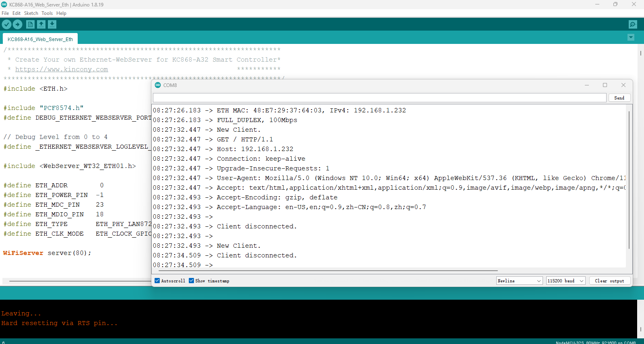Image resolution: width=644 pixels, height=344 pixels.
Task: Expand the tab options dropdown arrow
Action: coord(631,37)
